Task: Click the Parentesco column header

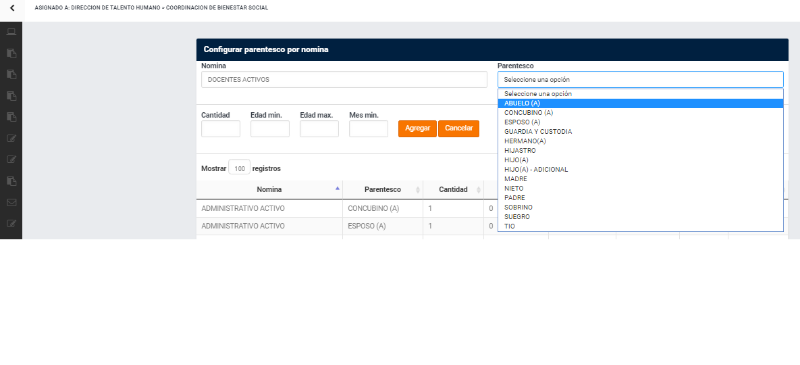Action: pyautogui.click(x=383, y=189)
